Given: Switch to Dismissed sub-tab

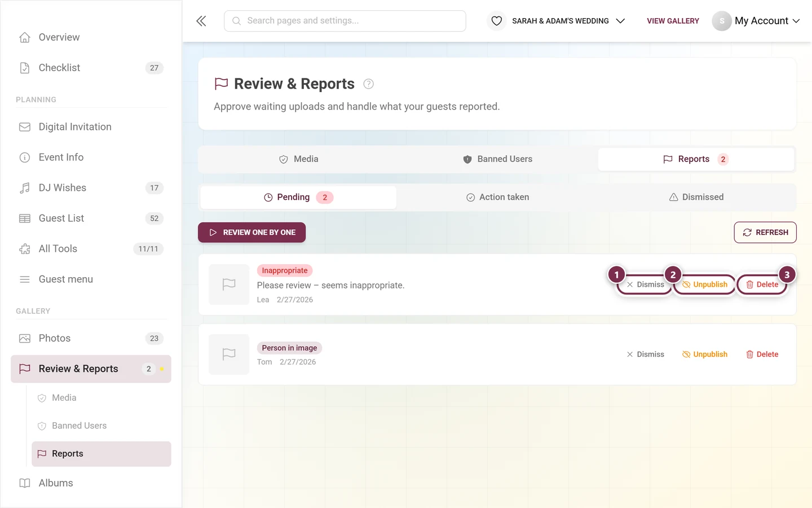Looking at the screenshot, I should (696, 198).
